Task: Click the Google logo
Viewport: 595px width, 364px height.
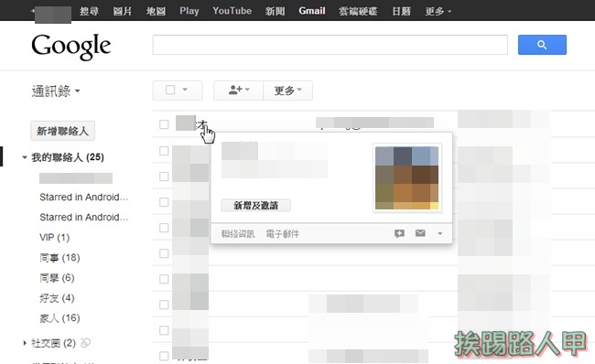Action: 71,47
